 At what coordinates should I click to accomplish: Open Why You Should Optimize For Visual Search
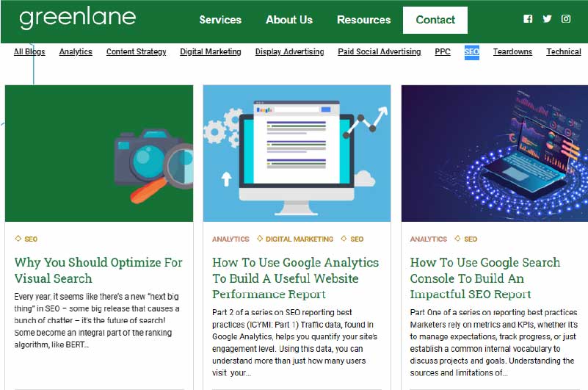click(x=98, y=270)
